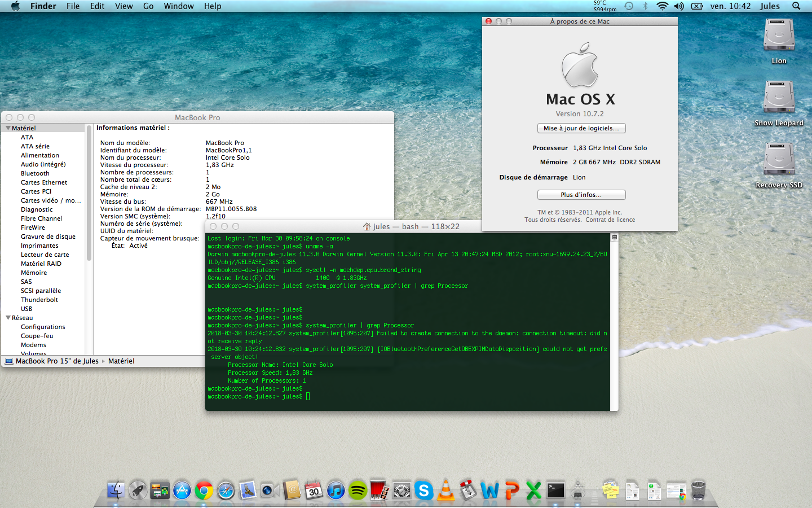This screenshot has width=812, height=508.
Task: Open iCal calendar showing 30
Action: (314, 490)
